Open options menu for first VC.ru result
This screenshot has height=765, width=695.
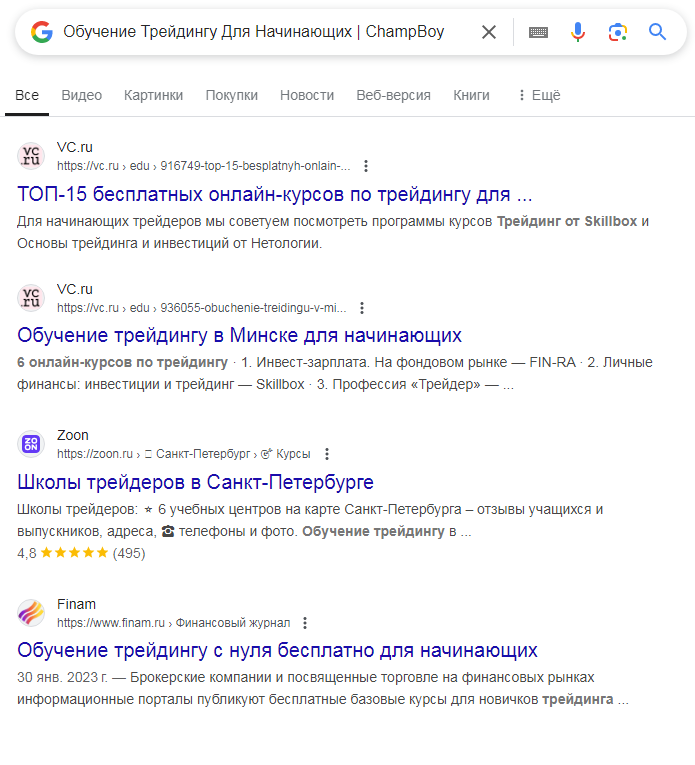366,166
